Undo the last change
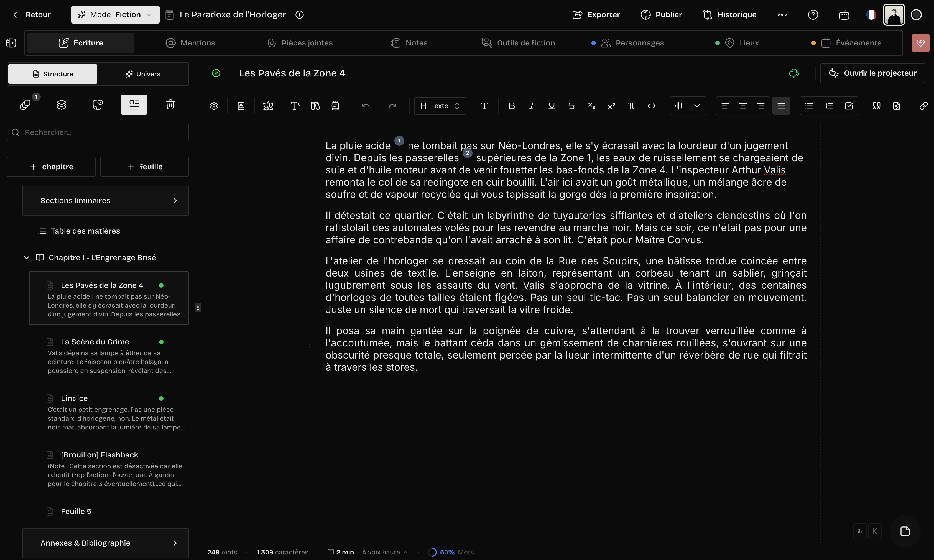The width and height of the screenshot is (934, 560). tap(365, 106)
